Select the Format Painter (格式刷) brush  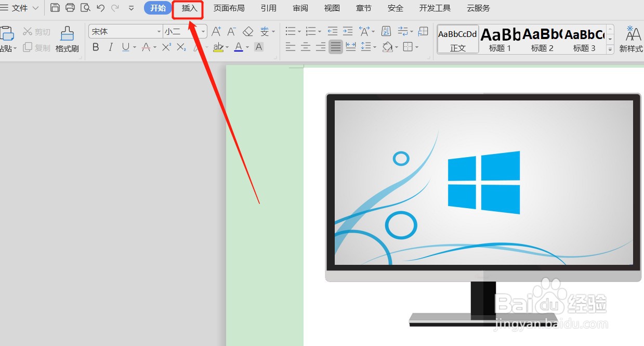67,40
